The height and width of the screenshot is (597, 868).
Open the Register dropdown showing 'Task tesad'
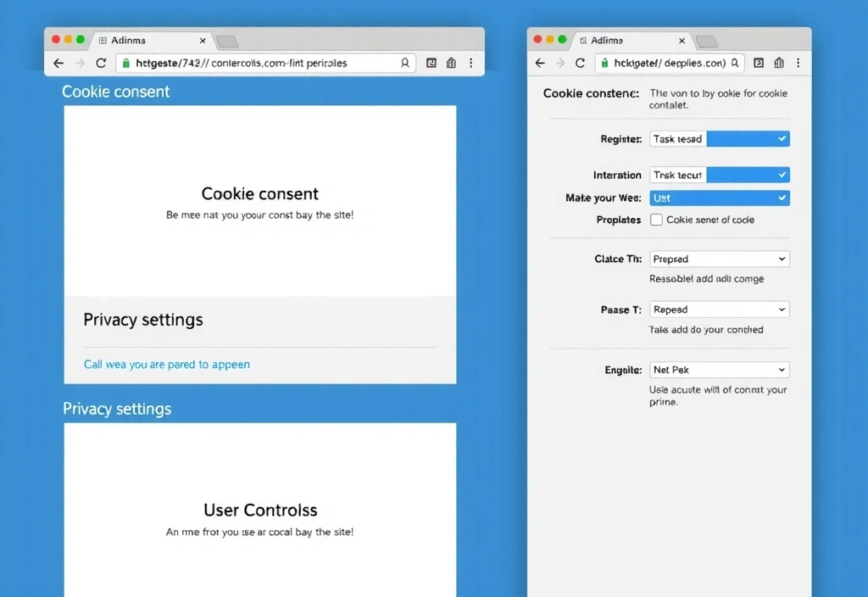click(x=719, y=138)
